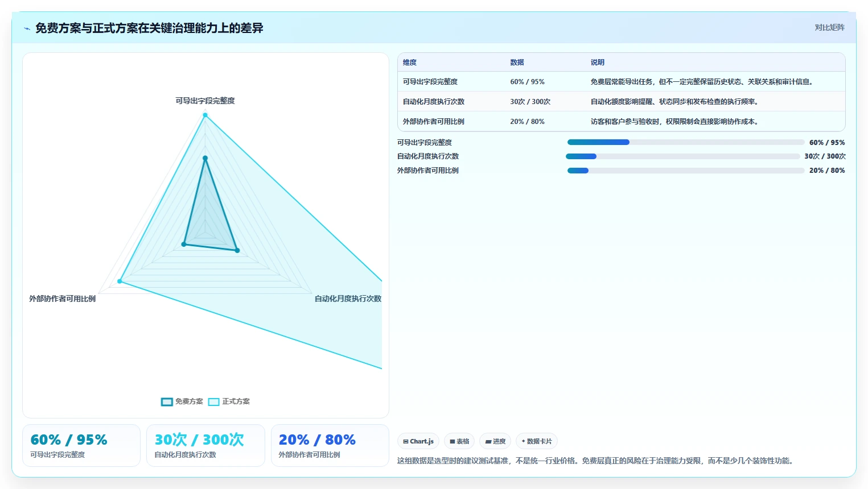868x489 pixels.
Task: Click radar axis label 外部协作者可用比例
Action: pos(63,299)
